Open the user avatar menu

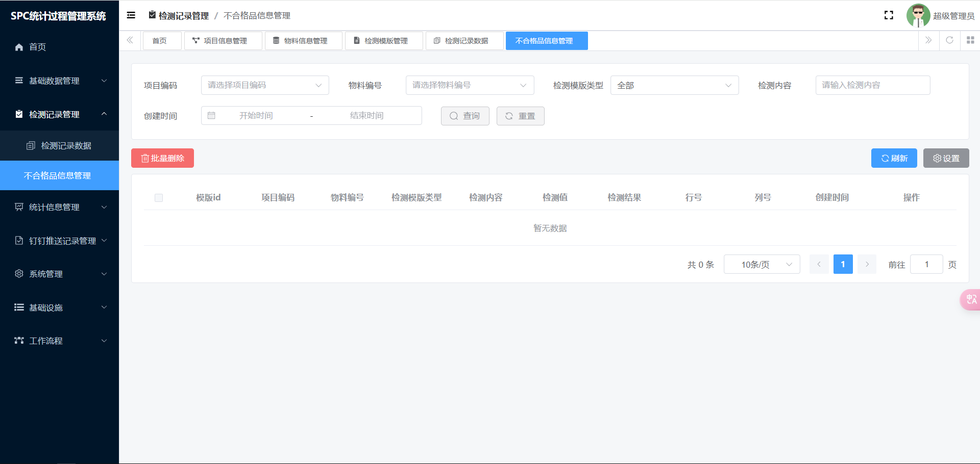tap(918, 15)
